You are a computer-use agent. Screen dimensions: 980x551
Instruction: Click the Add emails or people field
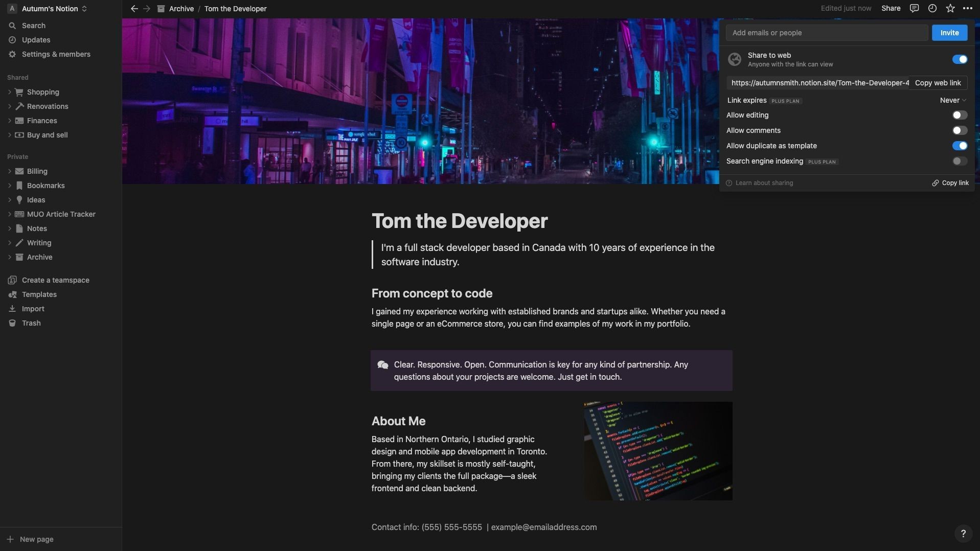click(x=827, y=33)
